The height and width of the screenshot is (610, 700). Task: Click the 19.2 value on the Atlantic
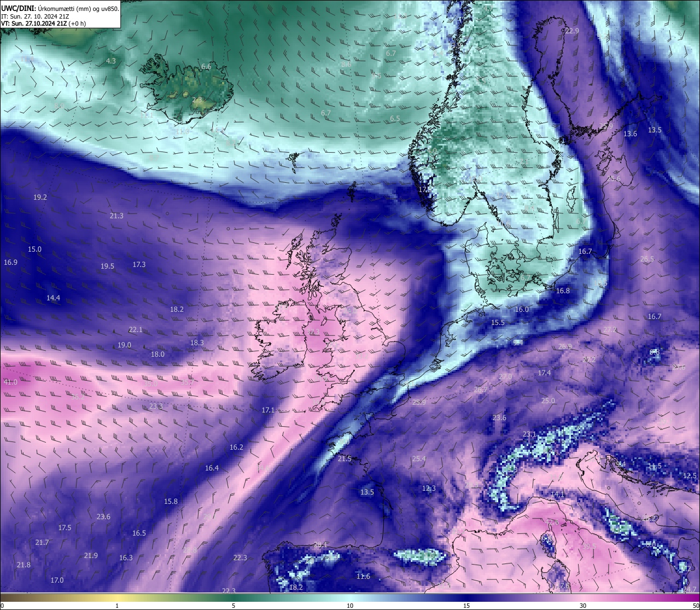pos(40,197)
